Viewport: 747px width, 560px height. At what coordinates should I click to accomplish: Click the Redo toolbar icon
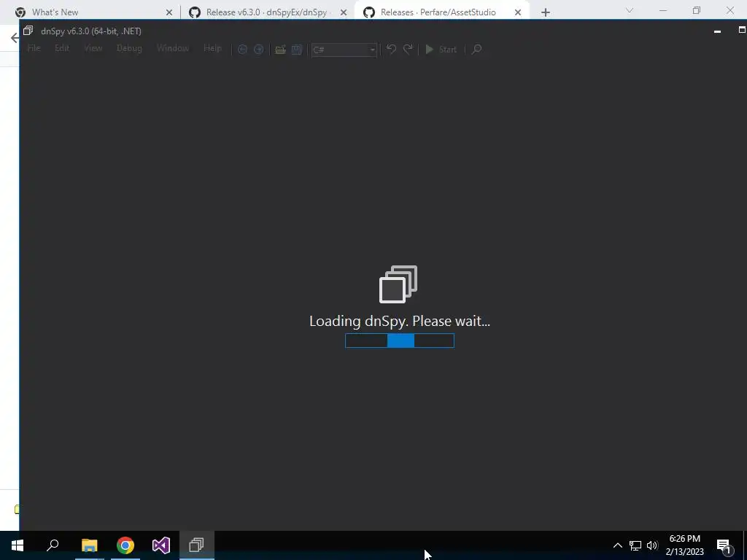point(408,50)
